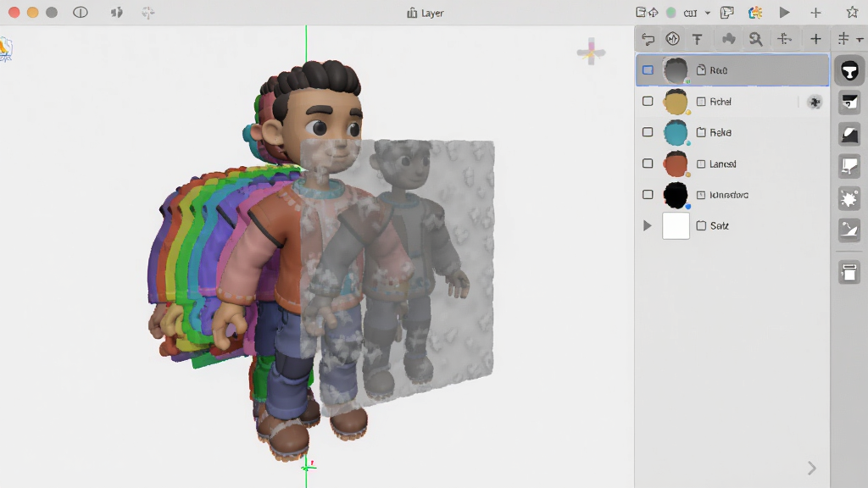Click the mask icon atop the right sidebar
Image resolution: width=868 pixels, height=488 pixels.
click(849, 71)
